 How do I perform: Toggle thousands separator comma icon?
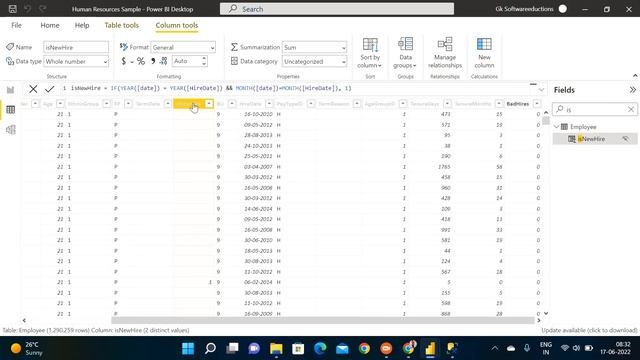pyautogui.click(x=153, y=61)
